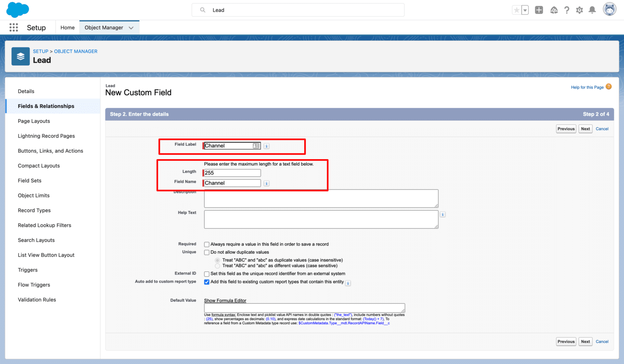Open notifications via the bell icon
The height and width of the screenshot is (364, 624).
click(592, 10)
